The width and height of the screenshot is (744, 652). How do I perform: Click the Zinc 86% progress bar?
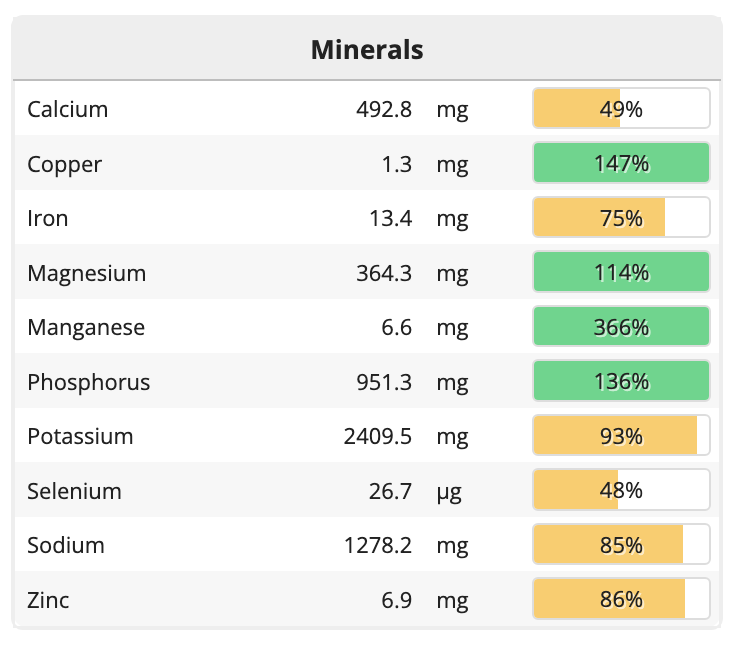coord(621,600)
